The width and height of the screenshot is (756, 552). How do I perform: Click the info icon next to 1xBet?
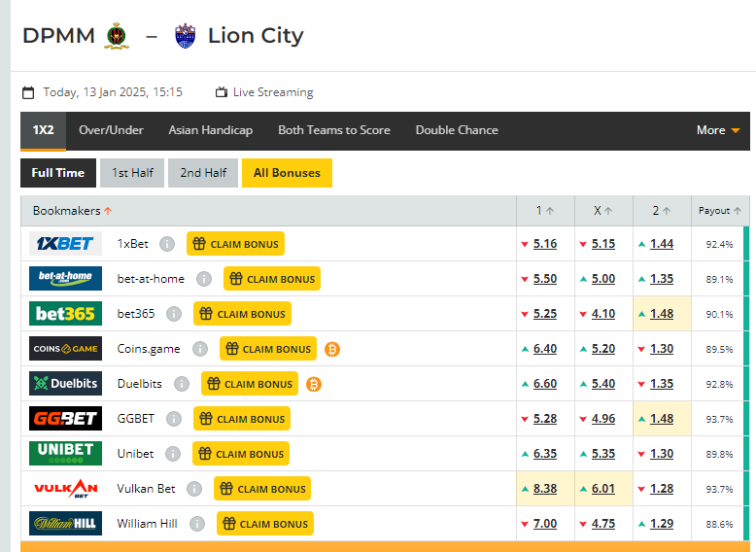tap(167, 244)
